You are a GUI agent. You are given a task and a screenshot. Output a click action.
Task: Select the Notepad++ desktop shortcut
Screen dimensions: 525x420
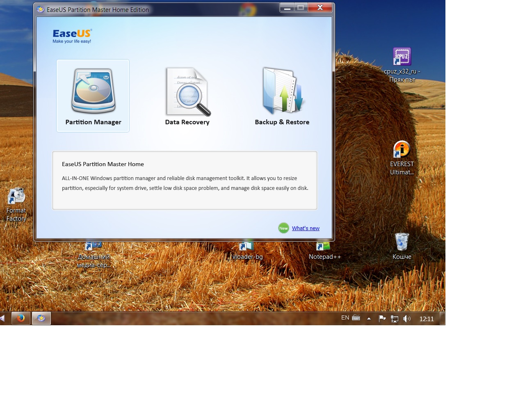tap(324, 251)
